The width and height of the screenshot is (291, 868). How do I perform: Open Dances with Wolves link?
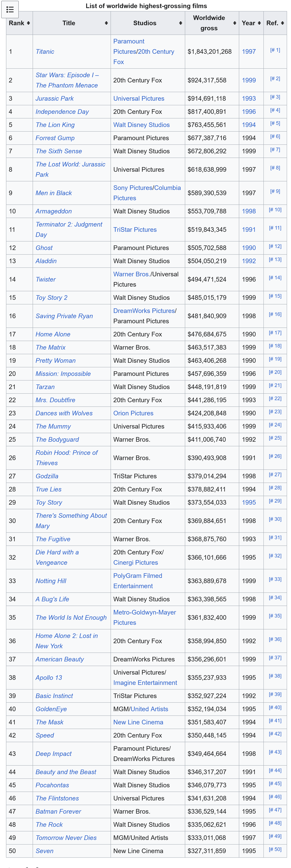[64, 413]
